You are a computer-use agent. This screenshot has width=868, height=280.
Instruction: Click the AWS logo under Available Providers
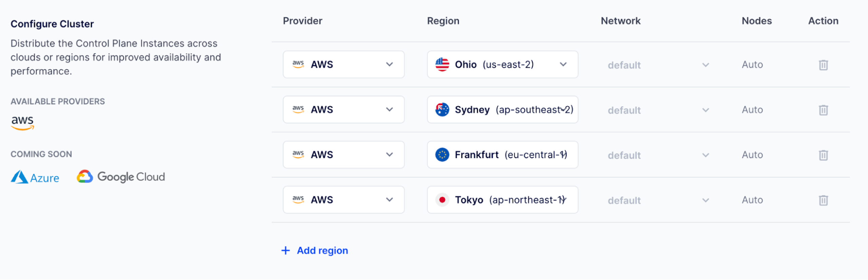22,123
